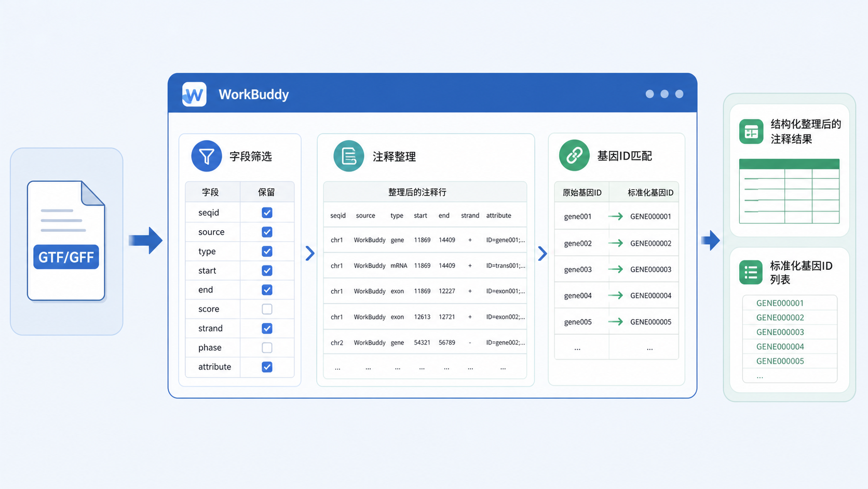Click GENE000002 in the matching table
This screenshot has height=489, width=868.
tap(650, 243)
